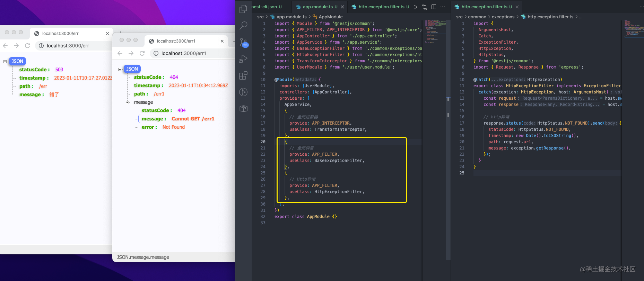The width and height of the screenshot is (644, 281).
Task: Click the exceptions breadcrumb in right editor
Action: [503, 17]
